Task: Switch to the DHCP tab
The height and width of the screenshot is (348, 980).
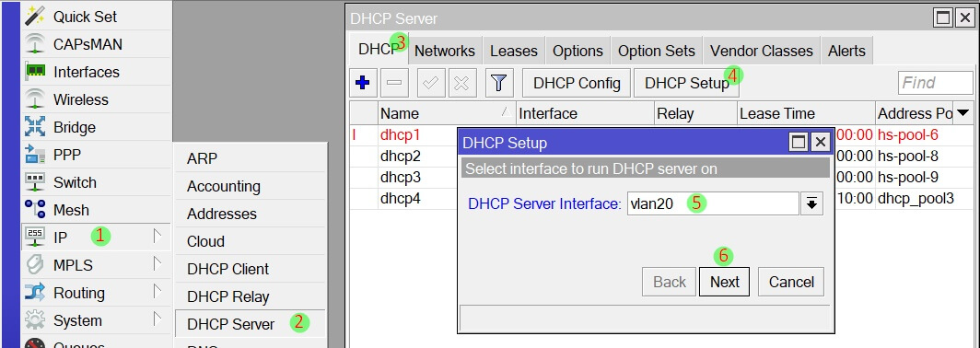Action: [x=379, y=50]
